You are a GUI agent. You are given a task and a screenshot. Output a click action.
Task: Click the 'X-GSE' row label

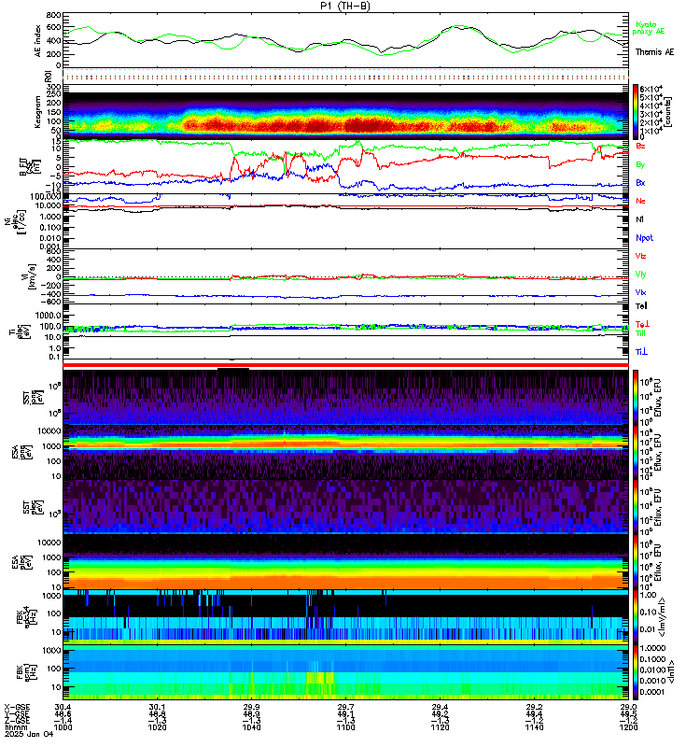coord(17,707)
